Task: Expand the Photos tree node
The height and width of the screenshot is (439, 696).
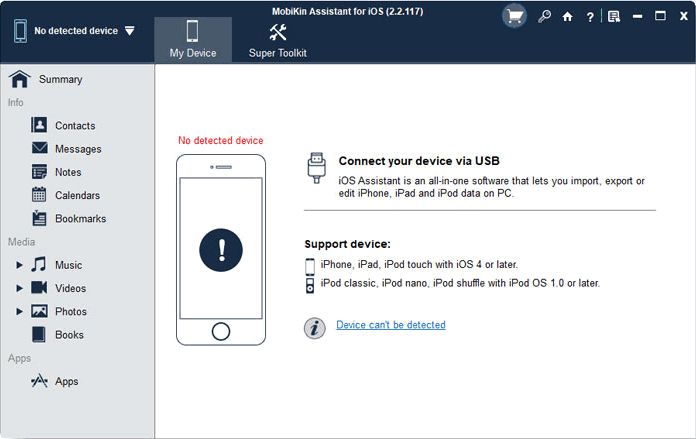Action: pos(19,312)
